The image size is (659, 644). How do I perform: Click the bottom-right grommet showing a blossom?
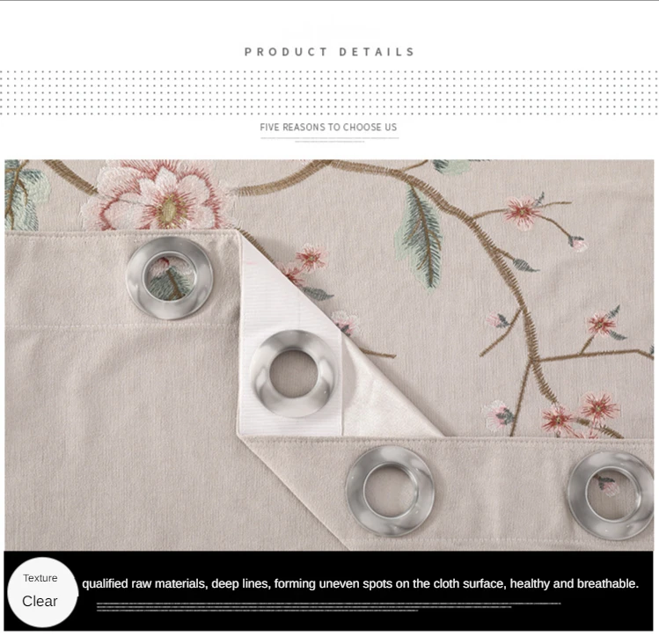click(x=611, y=495)
